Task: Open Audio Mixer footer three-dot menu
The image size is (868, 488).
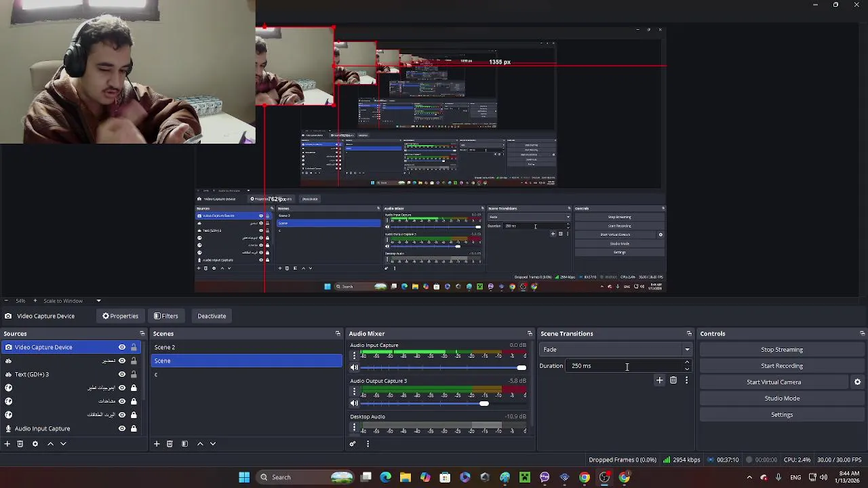Action: click(368, 444)
